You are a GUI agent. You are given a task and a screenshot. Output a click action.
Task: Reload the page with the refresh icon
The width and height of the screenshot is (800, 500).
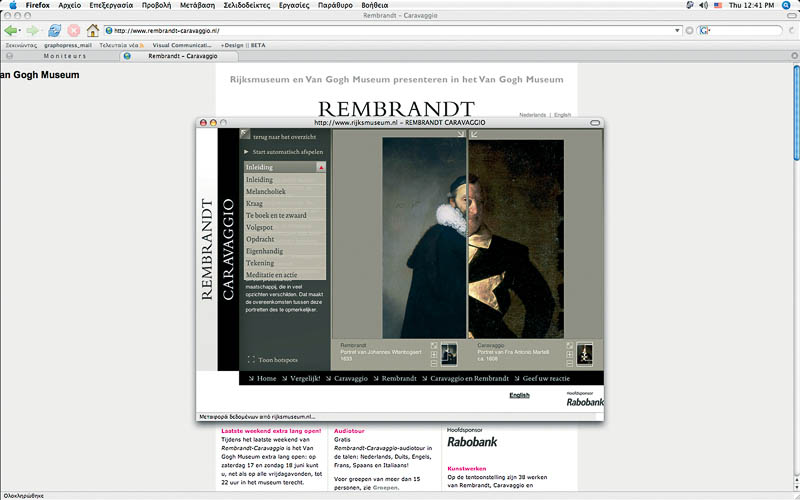[x=55, y=31]
